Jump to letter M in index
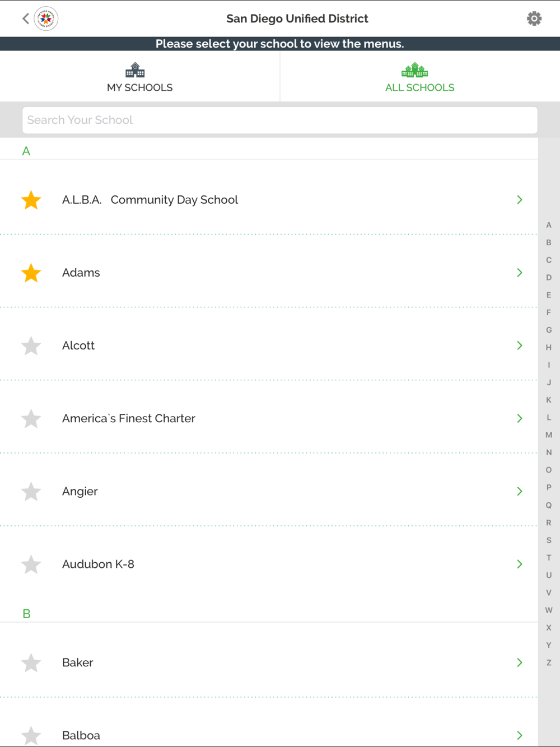Screen dimensions: 560x747 (549, 435)
